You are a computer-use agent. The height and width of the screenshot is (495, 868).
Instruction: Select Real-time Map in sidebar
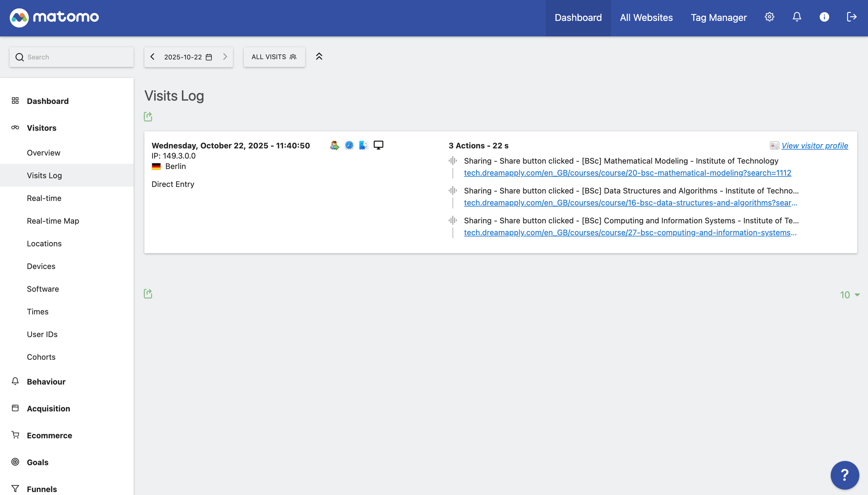click(x=53, y=221)
